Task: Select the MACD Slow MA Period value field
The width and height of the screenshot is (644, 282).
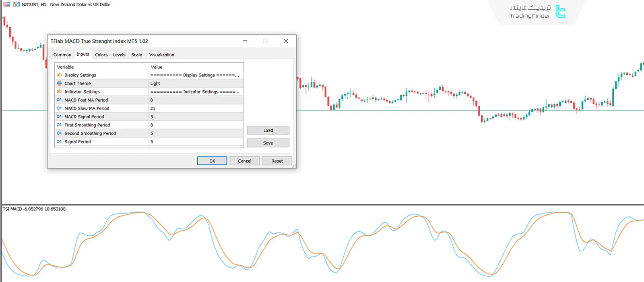Action: pos(196,108)
